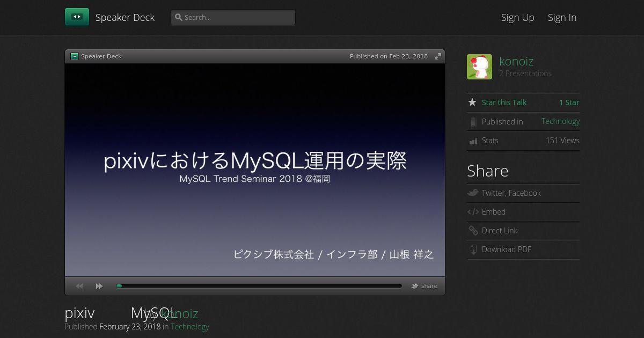Click Speaker Deck label in player header
The height and width of the screenshot is (338, 644).
(x=101, y=56)
